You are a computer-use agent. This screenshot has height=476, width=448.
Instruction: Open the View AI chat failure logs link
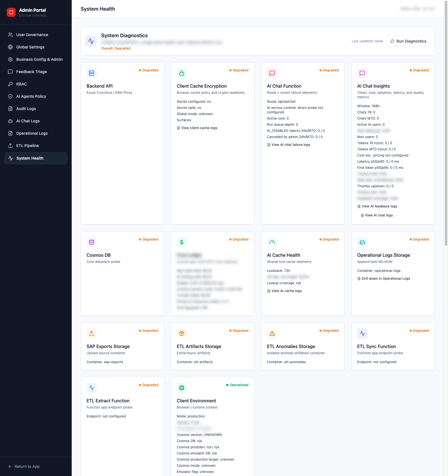click(x=289, y=145)
